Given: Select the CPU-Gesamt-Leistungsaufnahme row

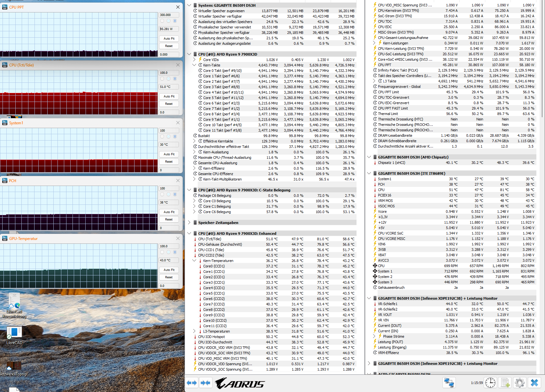Looking at the screenshot, I should [x=454, y=38].
